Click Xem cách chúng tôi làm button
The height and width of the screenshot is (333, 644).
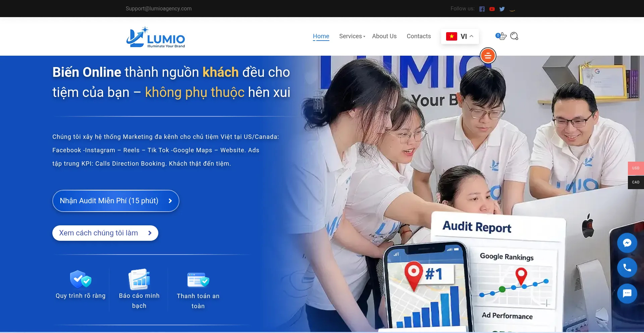click(x=105, y=233)
